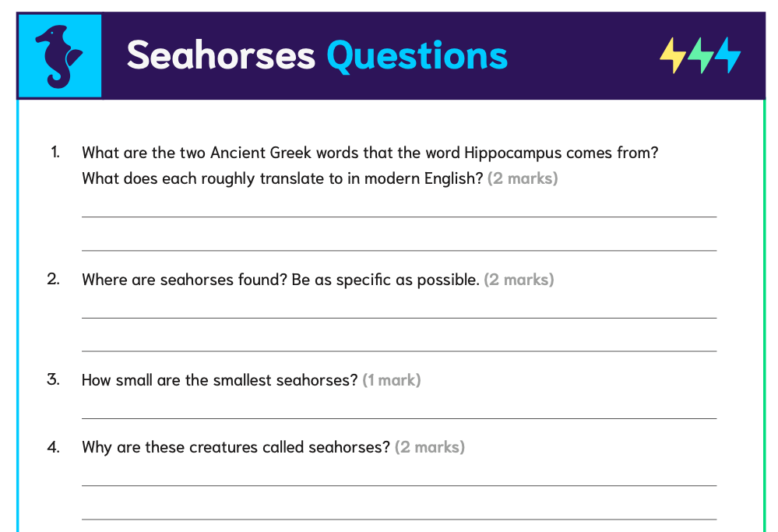This screenshot has width=778, height=532.
Task: Click the yellow lightning bolt icon
Action: (672, 55)
